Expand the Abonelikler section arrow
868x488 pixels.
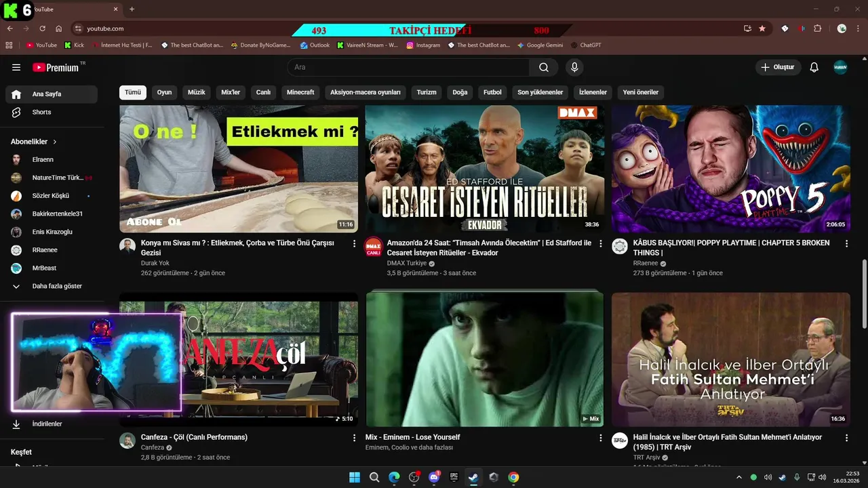point(55,142)
